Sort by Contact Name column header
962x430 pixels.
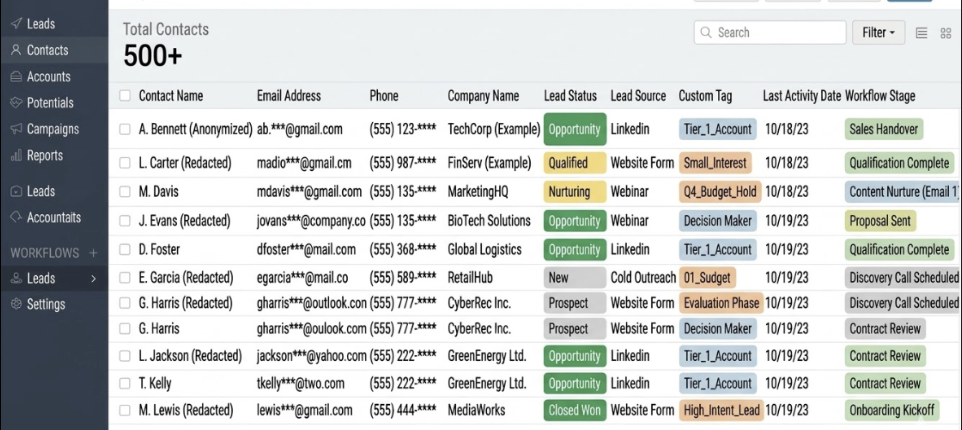pyautogui.click(x=171, y=96)
